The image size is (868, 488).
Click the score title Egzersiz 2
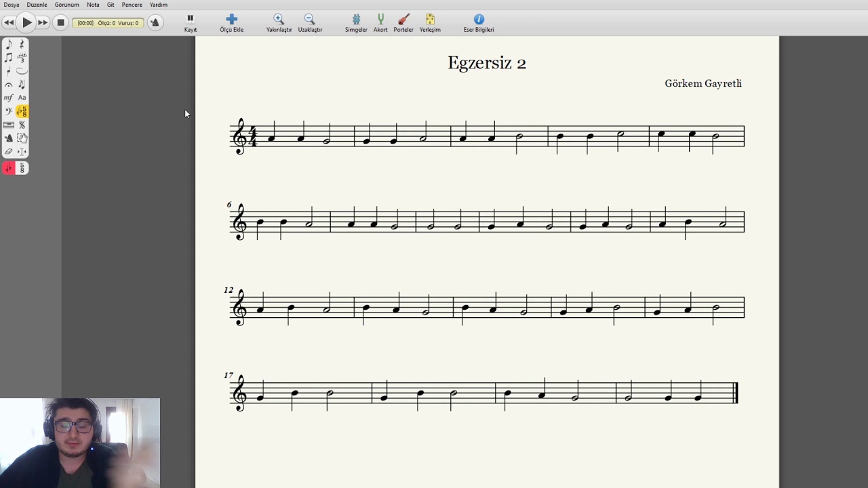tap(487, 63)
